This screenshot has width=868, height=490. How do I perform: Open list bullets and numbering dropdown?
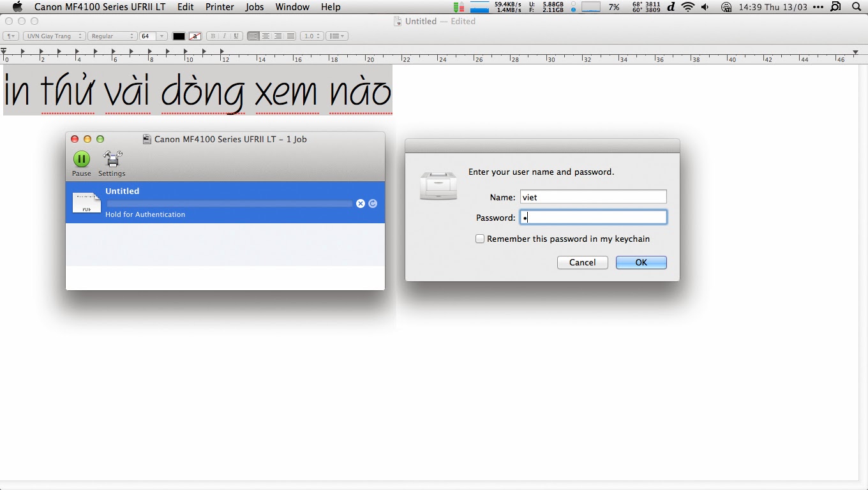(336, 36)
